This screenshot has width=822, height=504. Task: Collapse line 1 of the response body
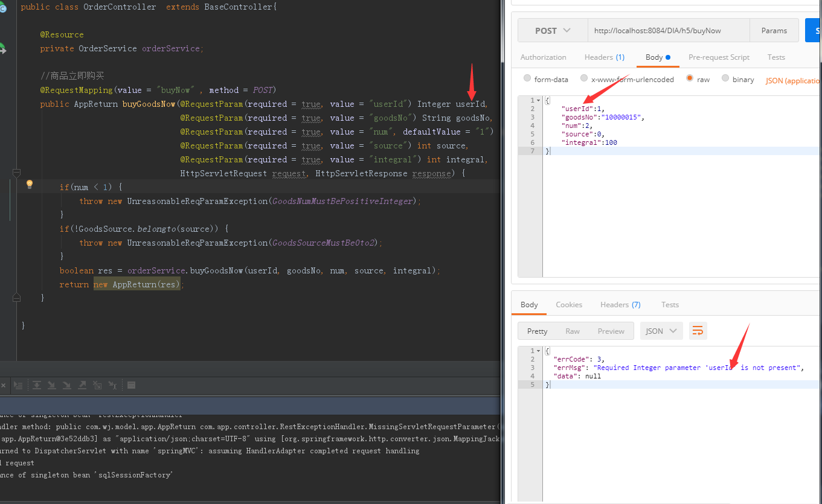539,351
